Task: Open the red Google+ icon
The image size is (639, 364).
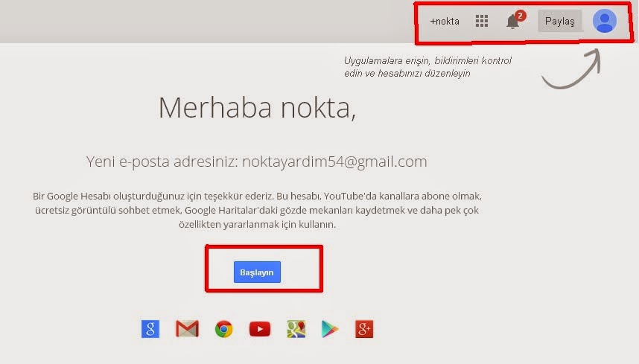Action: pyautogui.click(x=364, y=329)
